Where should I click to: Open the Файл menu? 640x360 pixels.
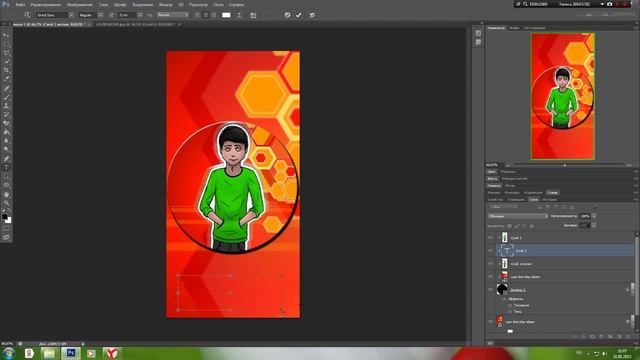[x=20, y=4]
